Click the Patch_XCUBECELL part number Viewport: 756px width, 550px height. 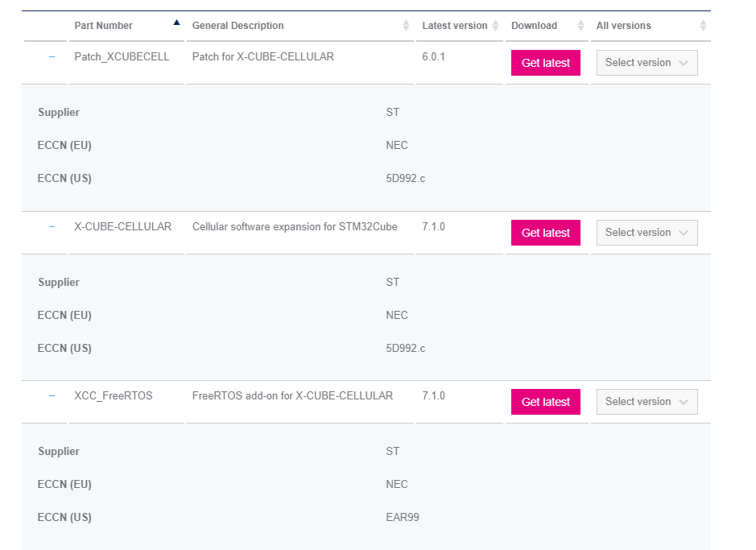[x=122, y=57]
